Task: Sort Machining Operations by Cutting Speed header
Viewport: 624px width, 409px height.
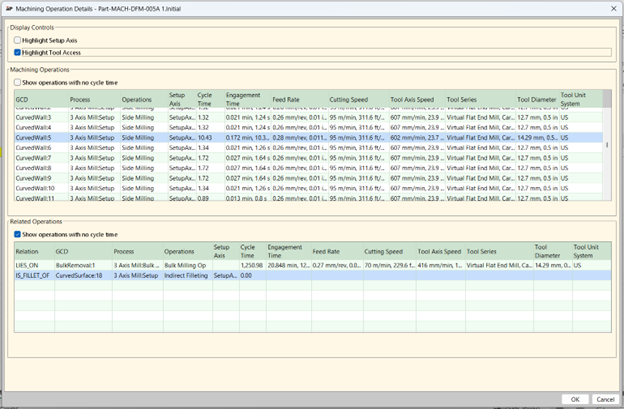Action: click(347, 100)
